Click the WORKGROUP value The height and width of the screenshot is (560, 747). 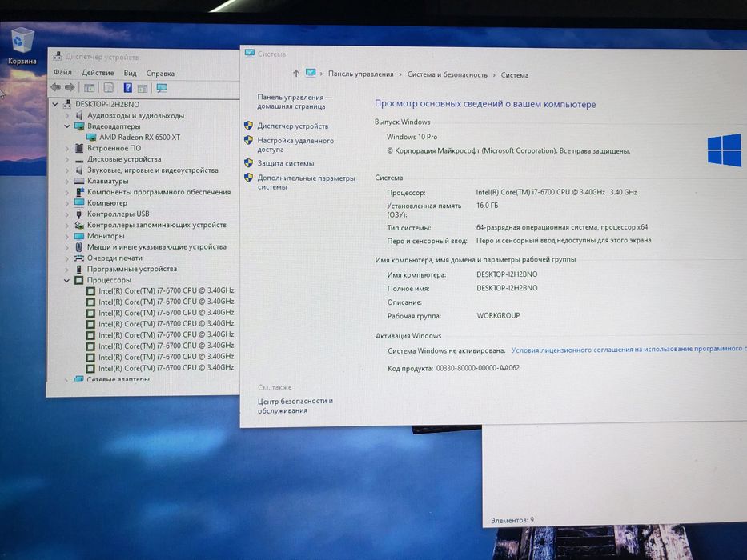pyautogui.click(x=498, y=315)
